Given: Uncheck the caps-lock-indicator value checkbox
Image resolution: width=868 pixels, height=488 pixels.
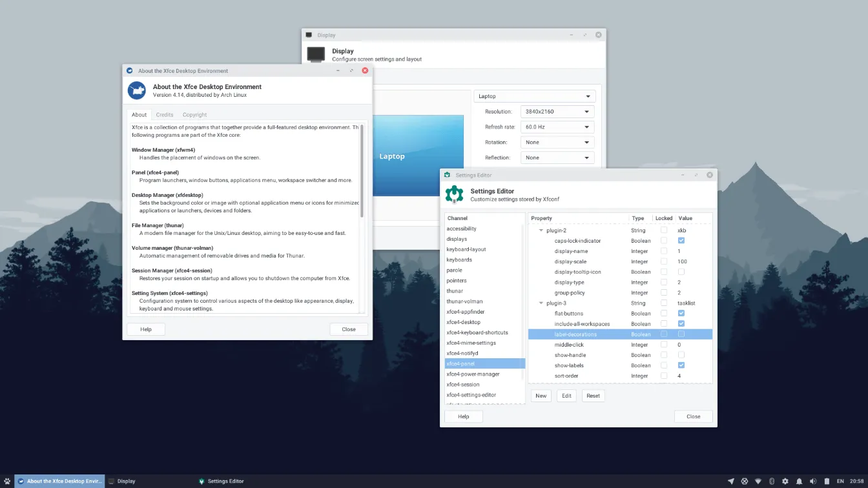Looking at the screenshot, I should [680, 240].
